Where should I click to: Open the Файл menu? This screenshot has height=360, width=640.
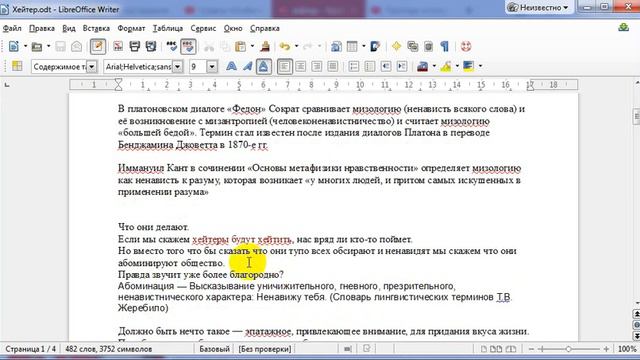pos(12,28)
